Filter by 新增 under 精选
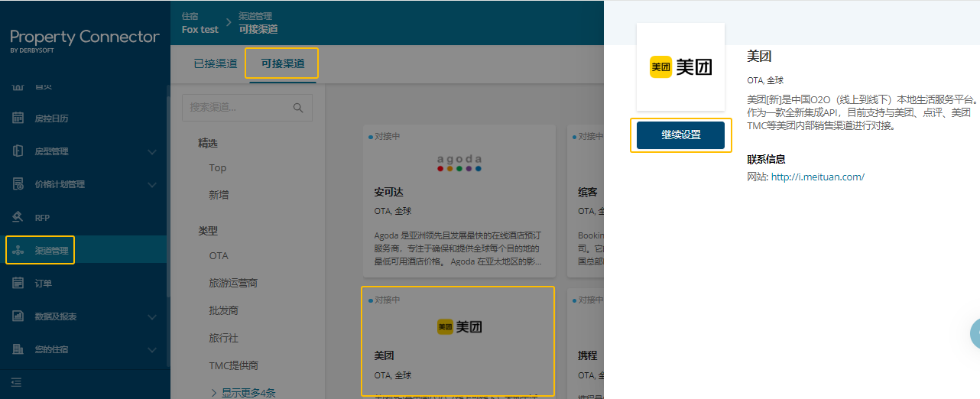The height and width of the screenshot is (399, 980). click(x=219, y=195)
